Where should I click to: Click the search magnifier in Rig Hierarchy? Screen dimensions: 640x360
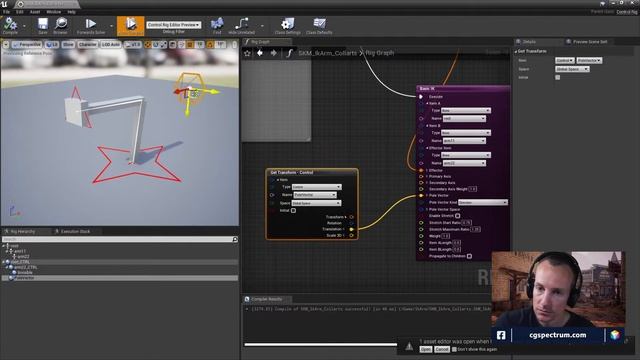point(235,239)
